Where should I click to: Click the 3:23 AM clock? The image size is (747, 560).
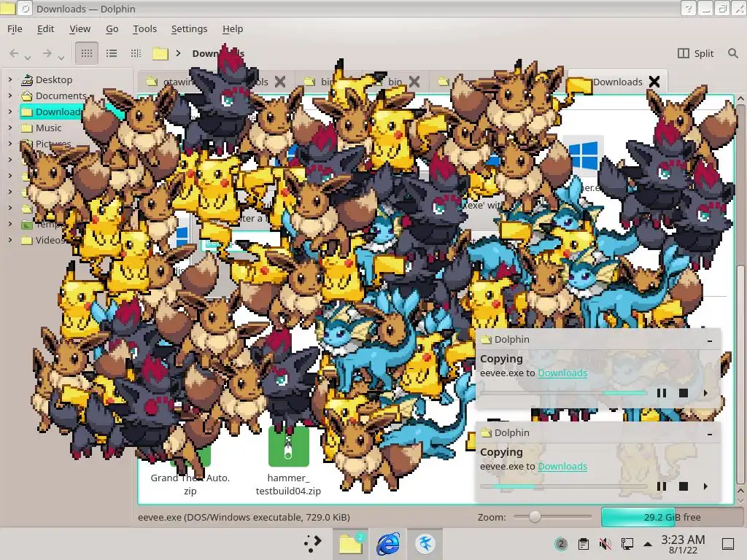pos(683,543)
